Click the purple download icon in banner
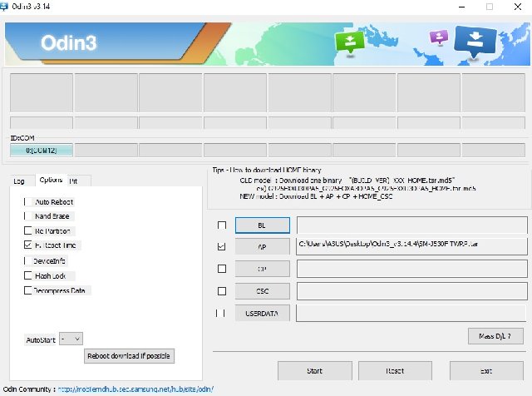Image resolution: width=532 pixels, height=396 pixels. tap(438, 37)
